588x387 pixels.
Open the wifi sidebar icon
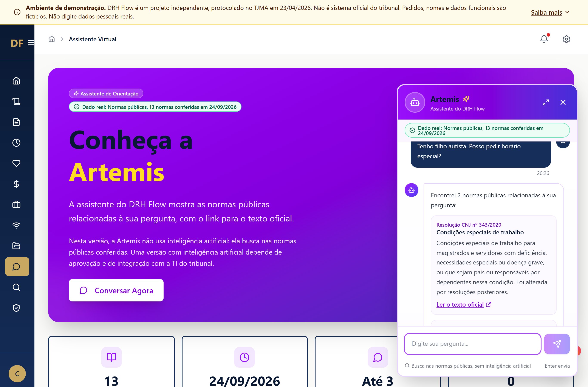pyautogui.click(x=16, y=225)
